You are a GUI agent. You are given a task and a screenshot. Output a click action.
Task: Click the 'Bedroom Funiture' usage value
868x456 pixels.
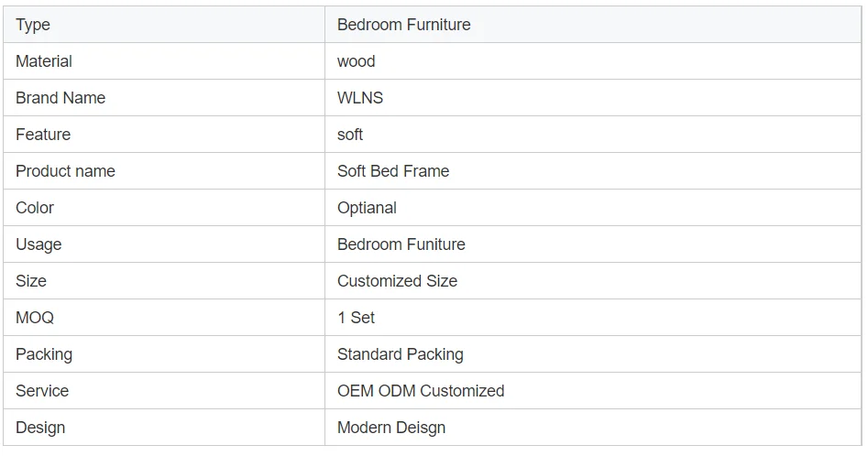[401, 244]
